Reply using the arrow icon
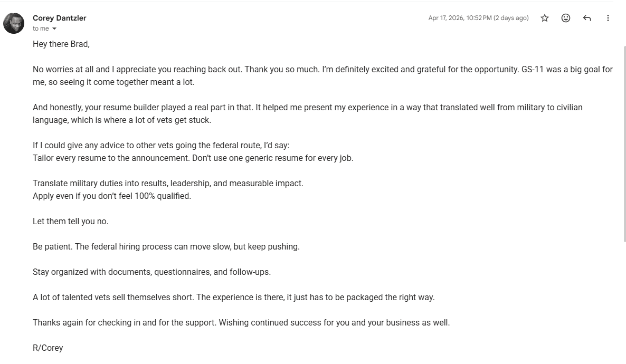The image size is (626, 364). coord(587,18)
